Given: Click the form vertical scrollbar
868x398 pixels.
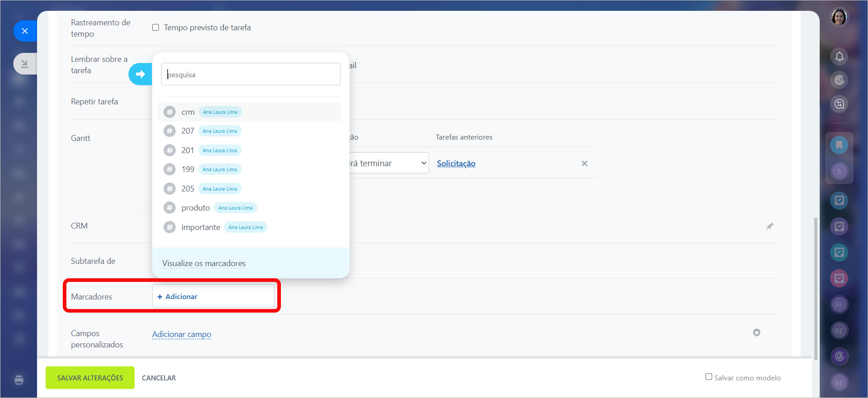Looking at the screenshot, I should 816,288.
